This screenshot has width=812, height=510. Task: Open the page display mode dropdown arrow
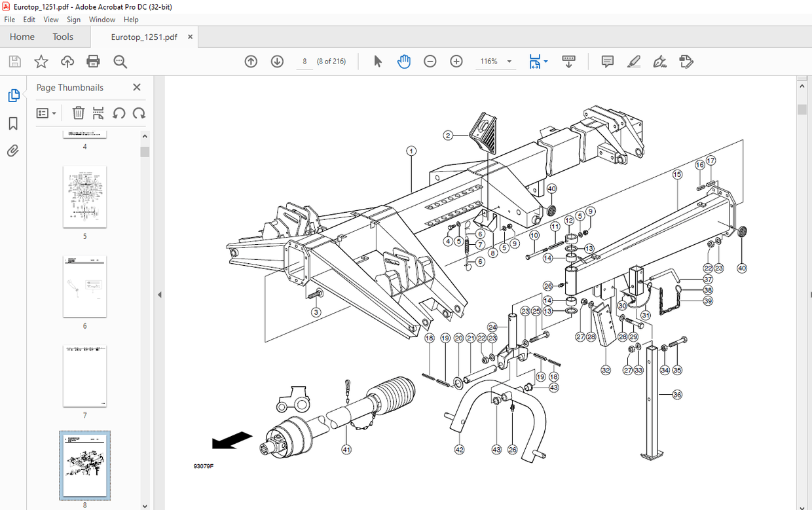[x=547, y=61]
